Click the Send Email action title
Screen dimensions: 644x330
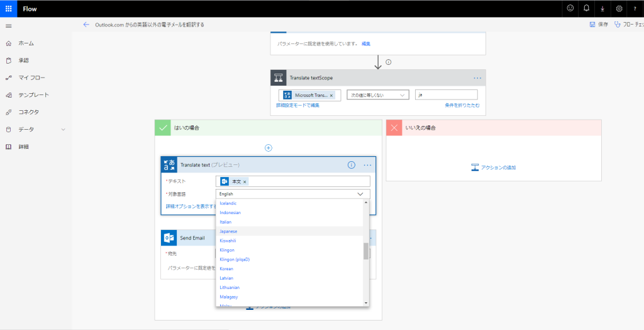[x=192, y=238]
